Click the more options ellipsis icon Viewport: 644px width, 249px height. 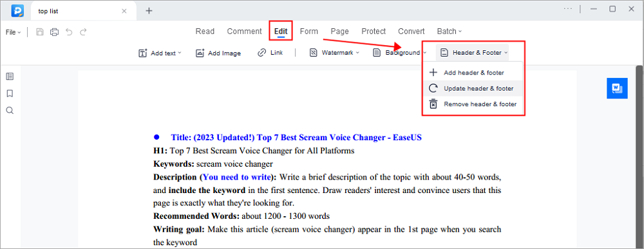[x=567, y=8]
